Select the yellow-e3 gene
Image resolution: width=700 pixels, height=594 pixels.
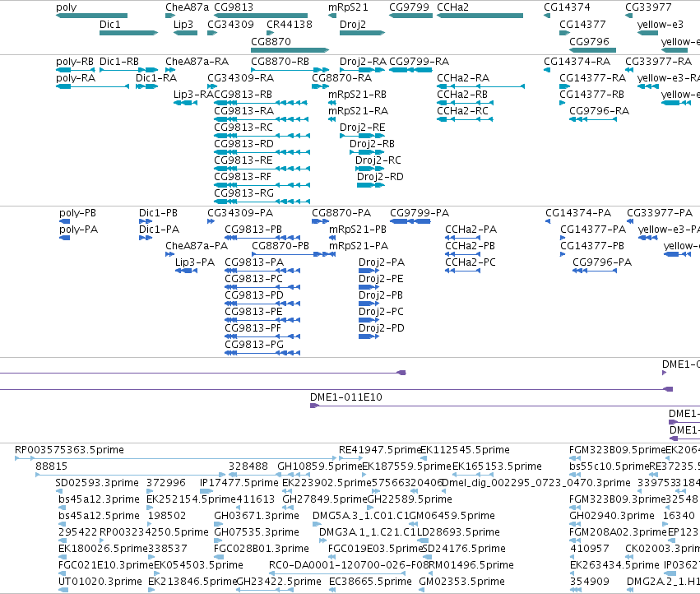click(648, 33)
